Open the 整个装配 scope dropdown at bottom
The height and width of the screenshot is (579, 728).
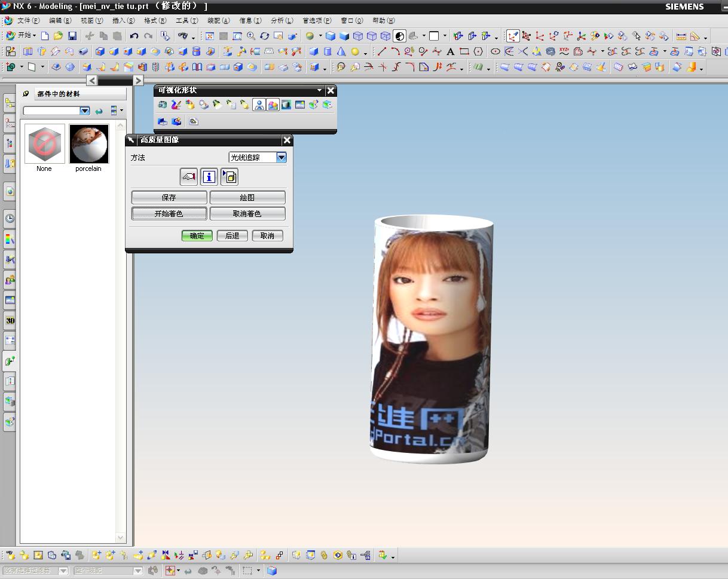137,571
